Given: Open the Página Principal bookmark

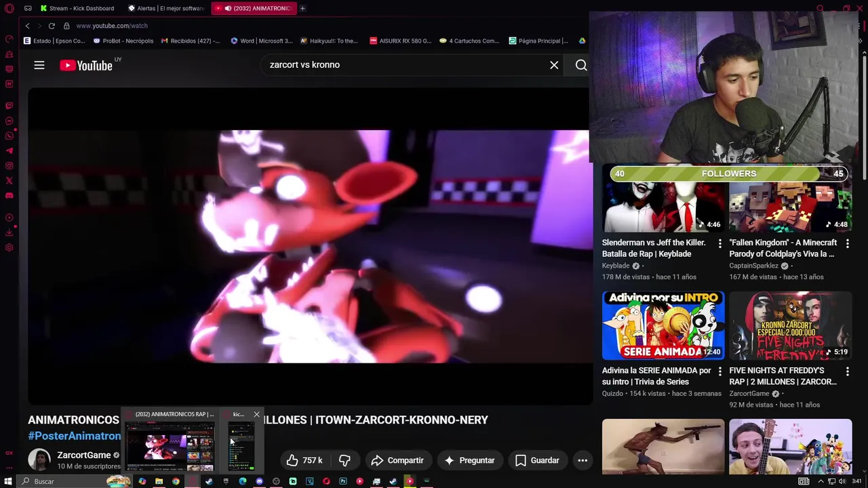Looking at the screenshot, I should pyautogui.click(x=538, y=41).
